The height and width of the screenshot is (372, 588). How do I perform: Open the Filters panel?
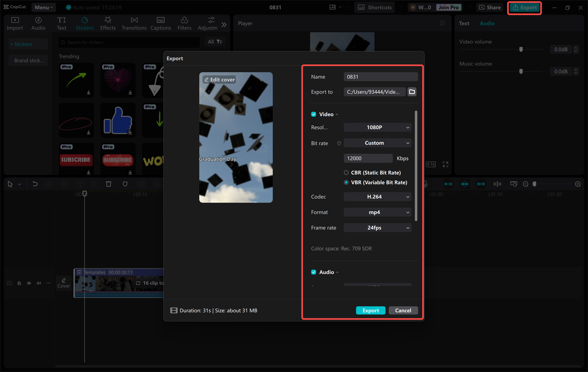[184, 23]
